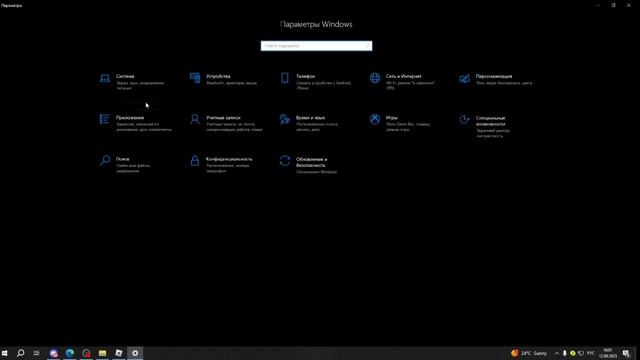Screen dimensions: 640x360
Task: Open the Система settings icon
Action: (105, 78)
